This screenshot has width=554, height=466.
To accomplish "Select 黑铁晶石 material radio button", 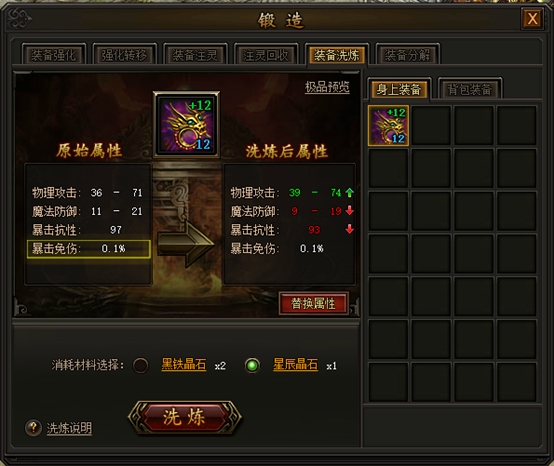I will (140, 365).
